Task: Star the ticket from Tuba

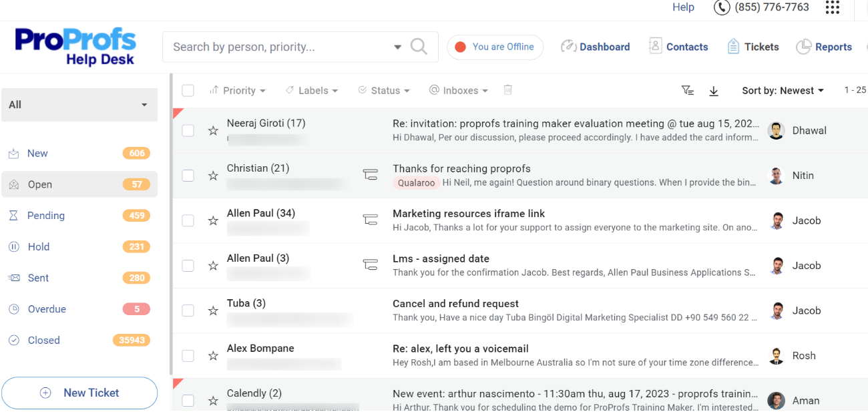Action: [213, 310]
